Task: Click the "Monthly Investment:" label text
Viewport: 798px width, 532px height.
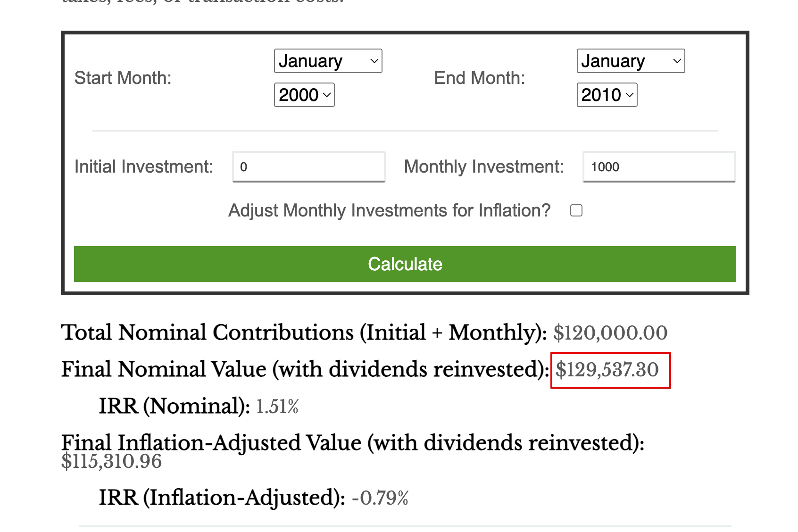Action: pyautogui.click(x=484, y=166)
